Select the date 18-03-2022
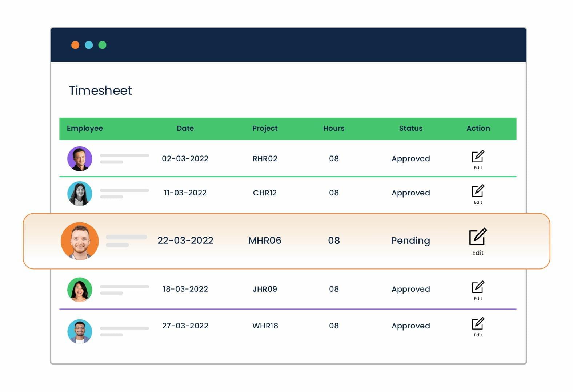This screenshot has width=573, height=392. tap(185, 289)
